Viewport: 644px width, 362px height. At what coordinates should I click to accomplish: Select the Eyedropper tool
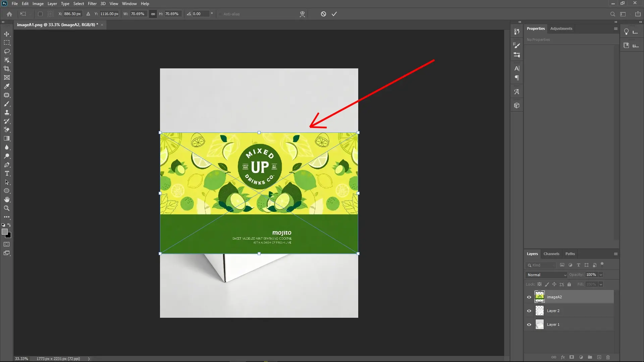tap(7, 86)
